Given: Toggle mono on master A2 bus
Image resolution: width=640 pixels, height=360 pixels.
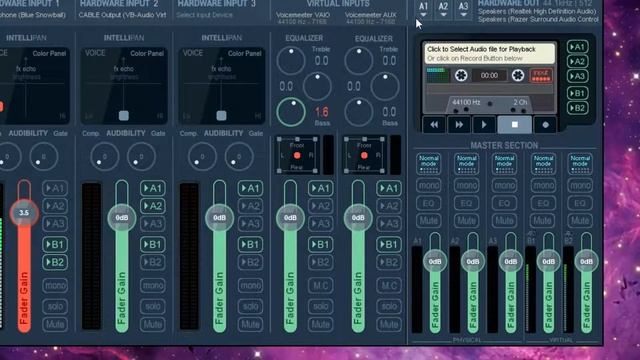Looking at the screenshot, I should pos(467,185).
